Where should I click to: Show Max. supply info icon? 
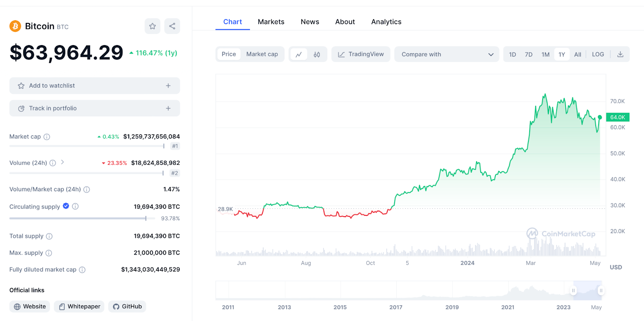49,253
